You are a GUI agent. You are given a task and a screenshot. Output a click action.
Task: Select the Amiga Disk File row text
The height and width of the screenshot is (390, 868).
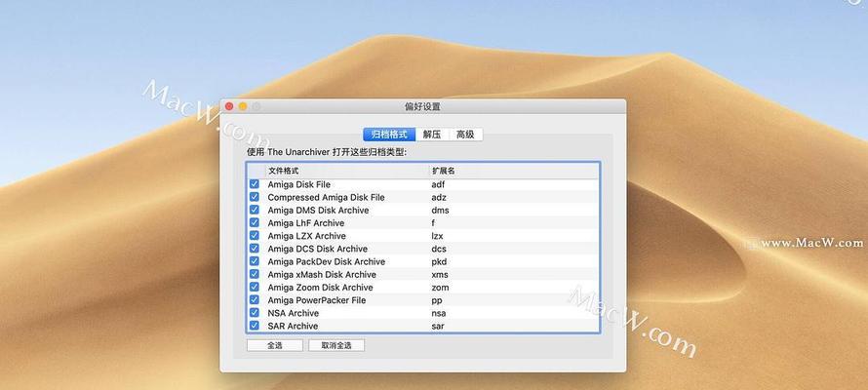(299, 184)
